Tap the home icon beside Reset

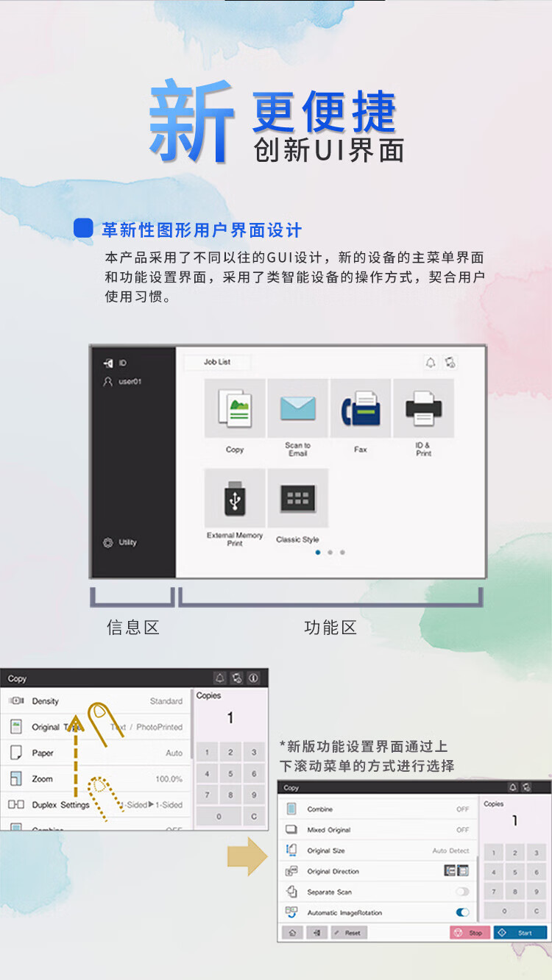point(291,932)
